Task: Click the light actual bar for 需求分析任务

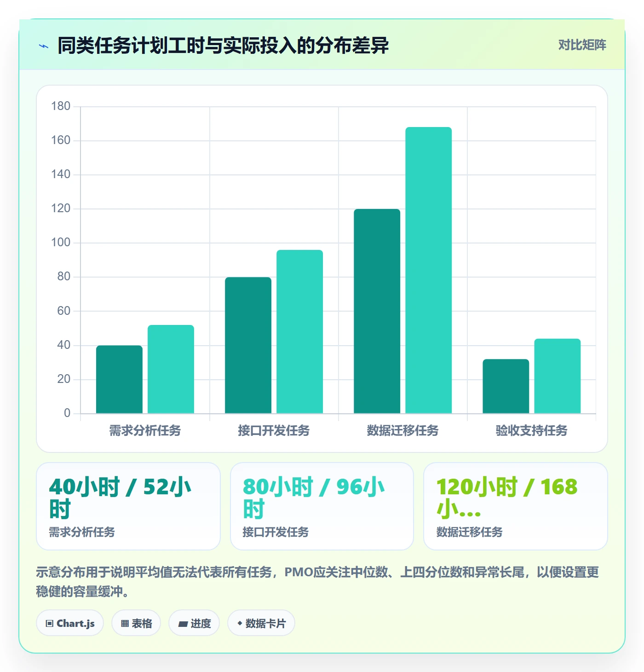Action: pos(171,369)
